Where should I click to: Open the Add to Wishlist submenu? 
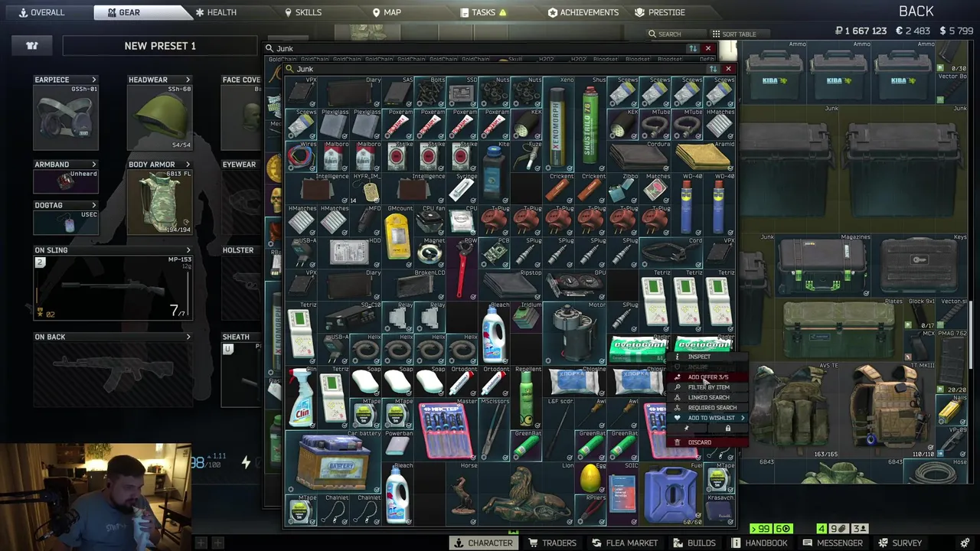tap(708, 418)
